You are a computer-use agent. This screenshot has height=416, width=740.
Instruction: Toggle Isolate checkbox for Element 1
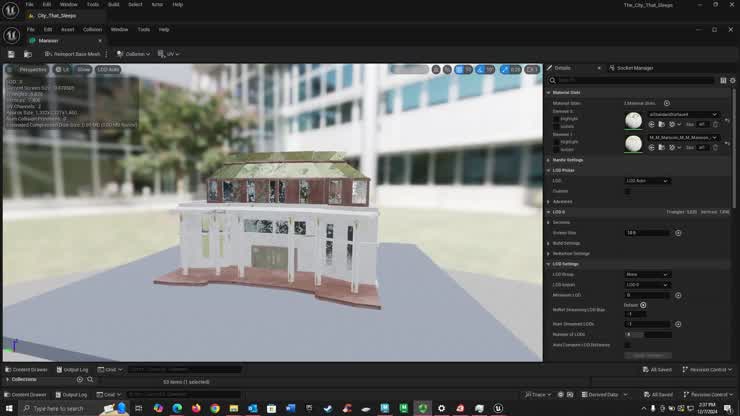coord(557,149)
